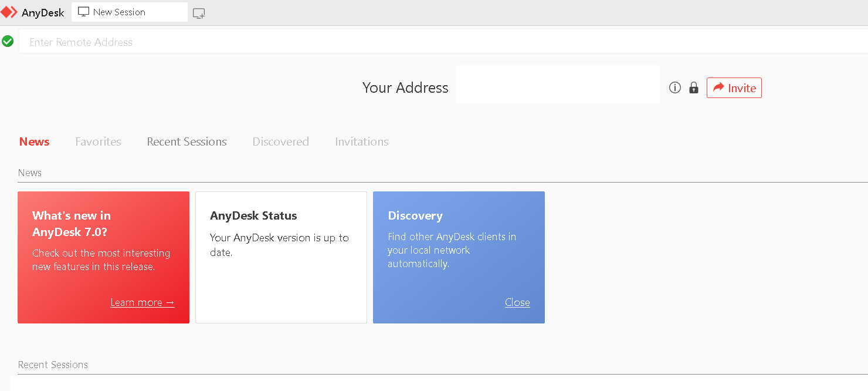Close the Discovery card
Viewport: 868px width, 391px height.
pyautogui.click(x=517, y=302)
